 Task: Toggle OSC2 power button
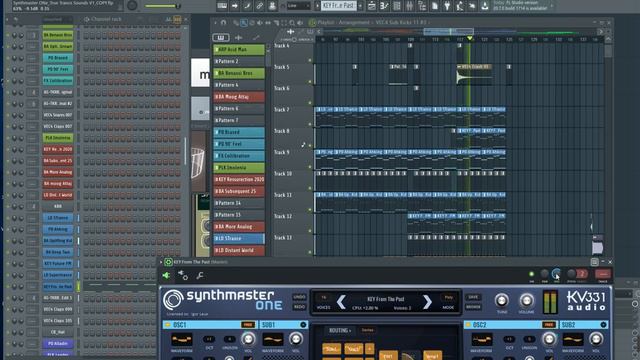[x=468, y=325]
